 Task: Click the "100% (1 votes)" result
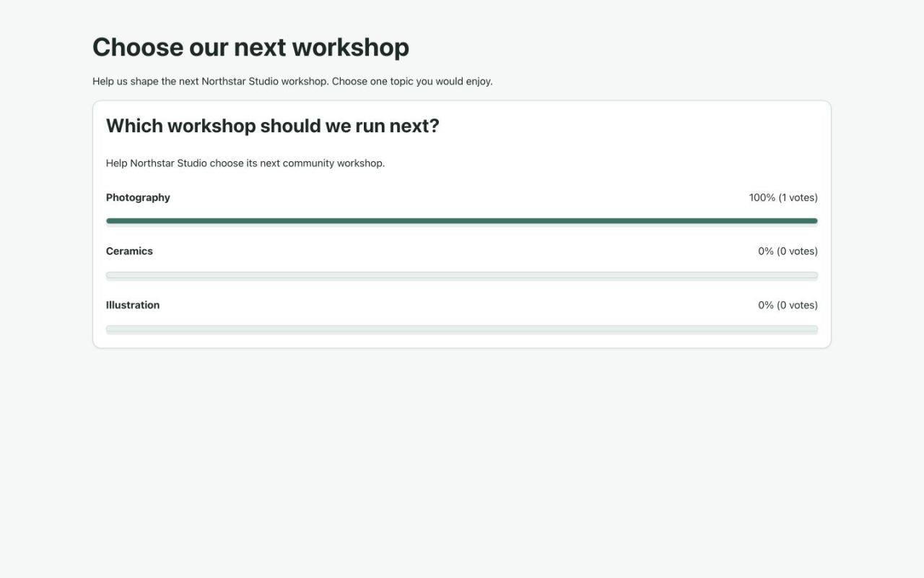point(783,197)
